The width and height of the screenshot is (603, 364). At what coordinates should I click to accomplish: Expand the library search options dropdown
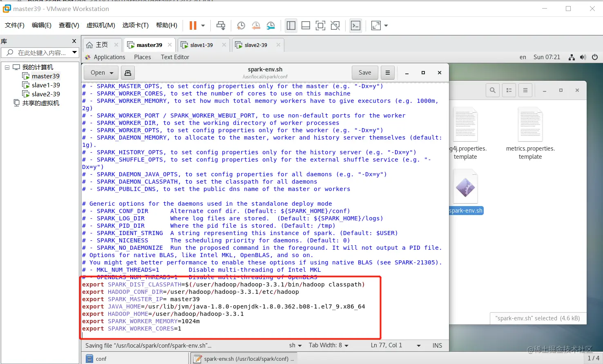click(74, 52)
